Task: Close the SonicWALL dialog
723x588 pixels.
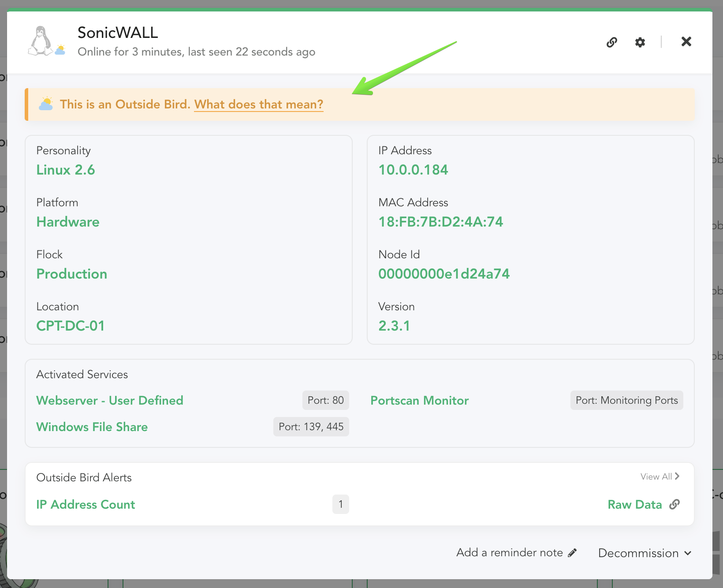Action: pyautogui.click(x=686, y=41)
